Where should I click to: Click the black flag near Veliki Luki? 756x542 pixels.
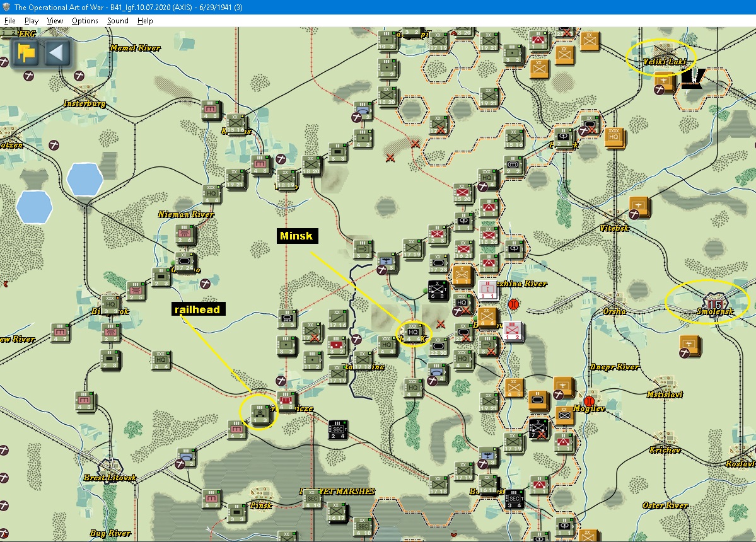click(693, 78)
